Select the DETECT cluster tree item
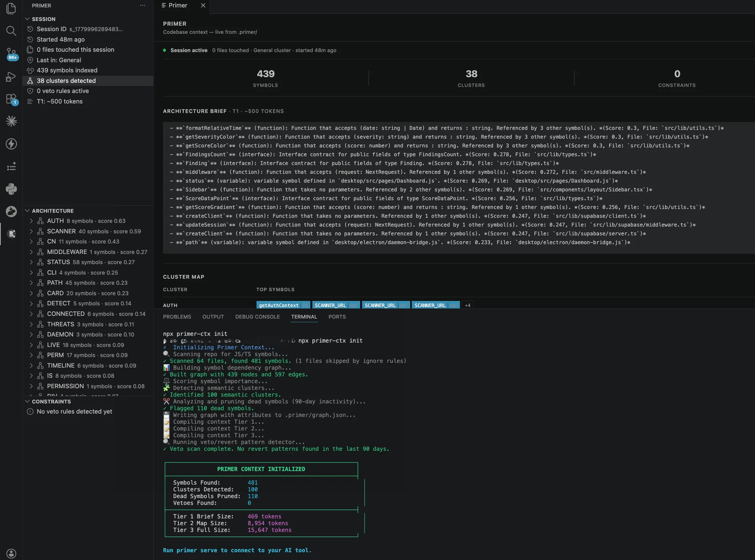Screen dimensions: 755x560 88,303
